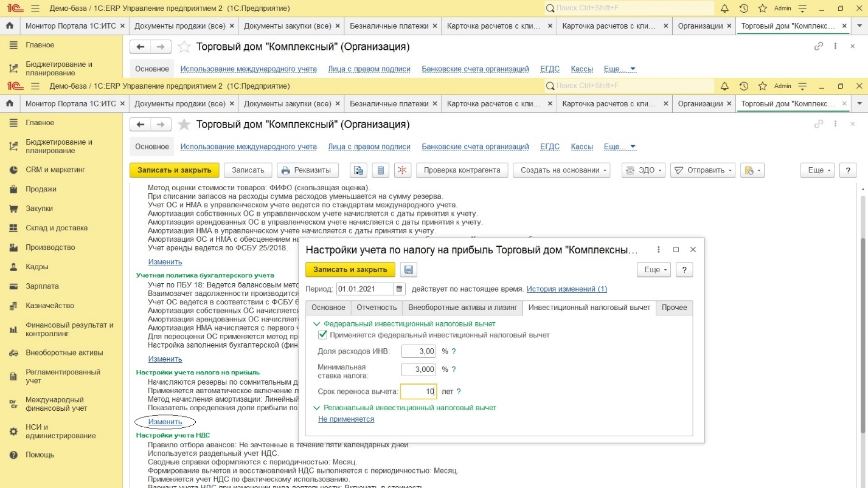Click help question mark beside Срок переноса вычета

[459, 392]
